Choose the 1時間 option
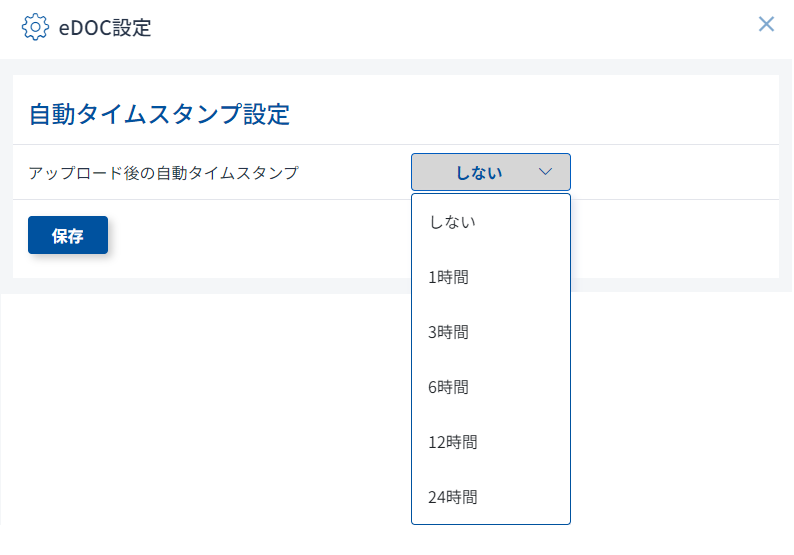Viewport: 794px width, 555px height. (x=448, y=277)
